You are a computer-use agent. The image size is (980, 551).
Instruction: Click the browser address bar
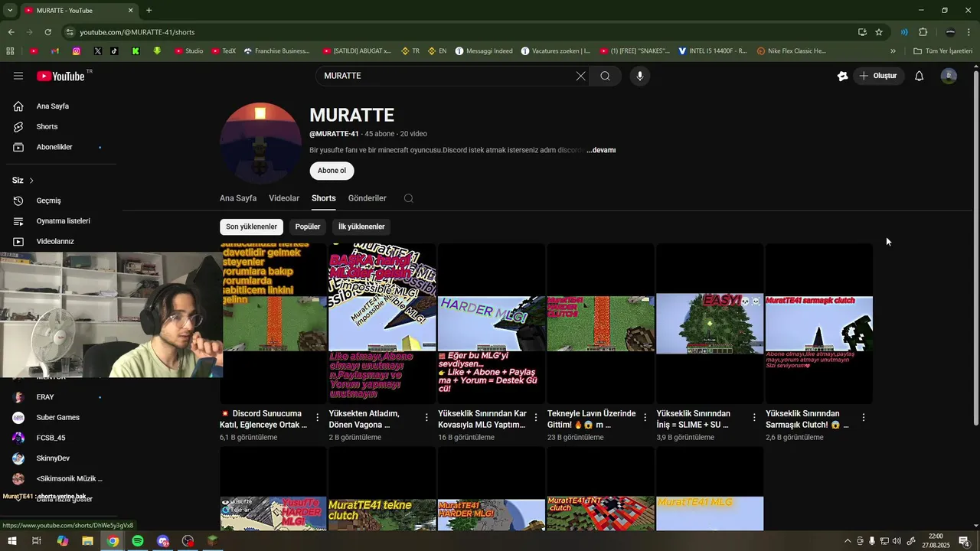pyautogui.click(x=459, y=32)
